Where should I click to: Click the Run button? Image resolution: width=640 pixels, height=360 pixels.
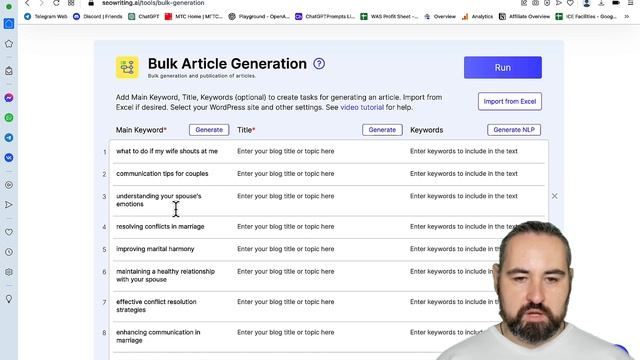[x=502, y=67]
